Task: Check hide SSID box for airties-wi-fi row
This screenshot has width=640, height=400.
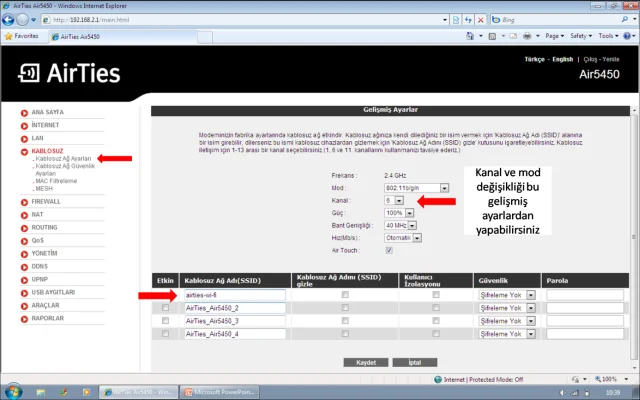Action: (x=345, y=294)
